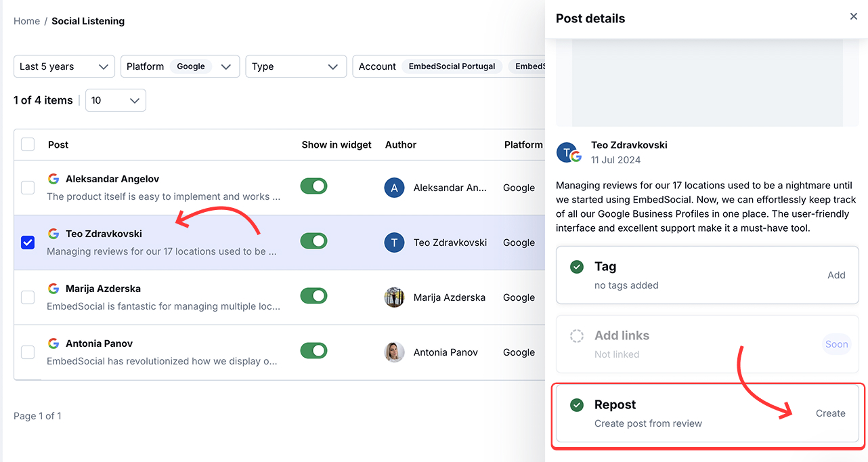Click the Google icon beside Aleksandar Angelov
This screenshot has width=868, height=462.
[53, 179]
